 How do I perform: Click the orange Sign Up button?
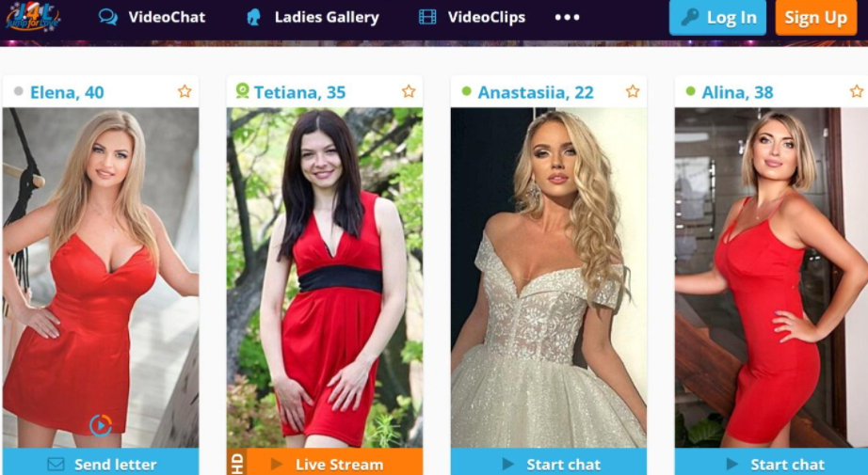point(816,17)
